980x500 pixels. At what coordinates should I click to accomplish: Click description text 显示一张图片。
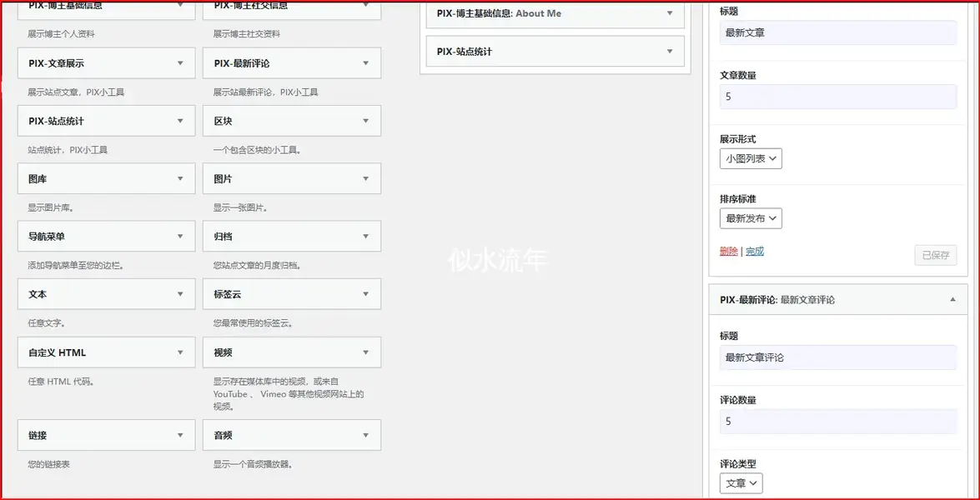click(241, 207)
